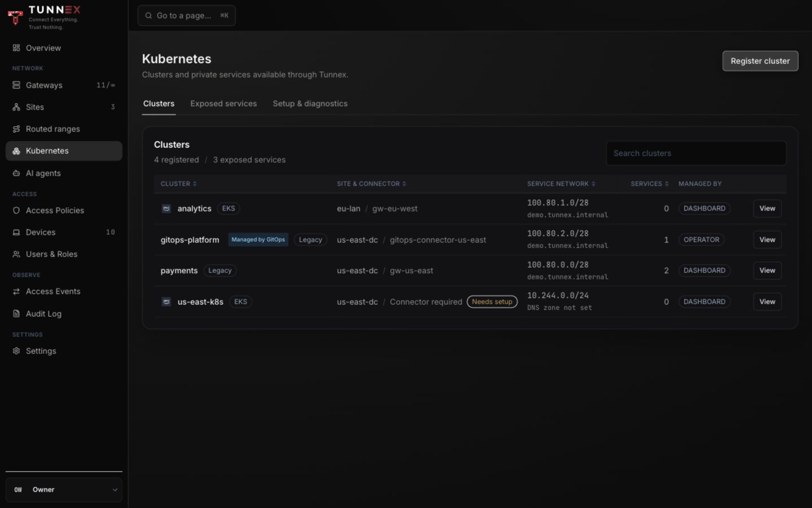The height and width of the screenshot is (508, 812).
Task: View the payments cluster
Action: click(x=767, y=271)
